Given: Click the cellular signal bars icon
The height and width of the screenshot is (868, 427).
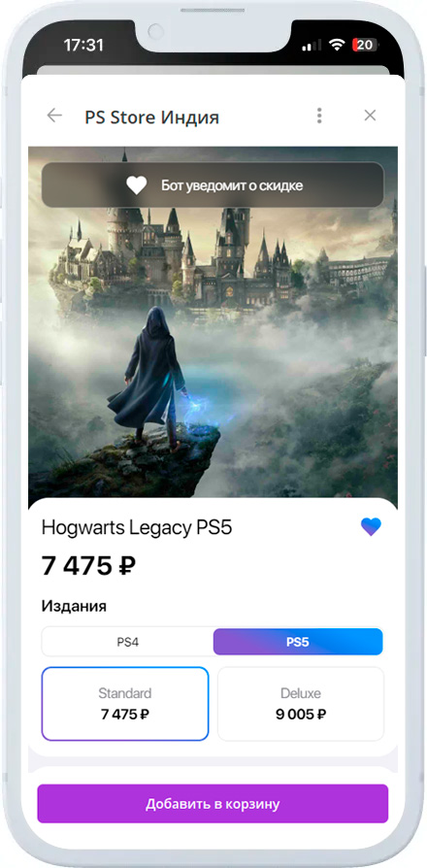Looking at the screenshot, I should (x=312, y=46).
